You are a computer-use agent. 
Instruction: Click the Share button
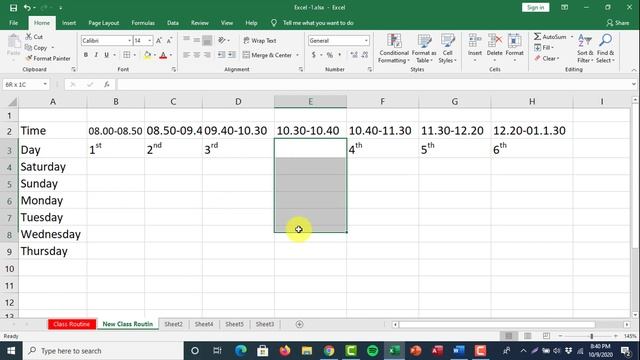618,23
